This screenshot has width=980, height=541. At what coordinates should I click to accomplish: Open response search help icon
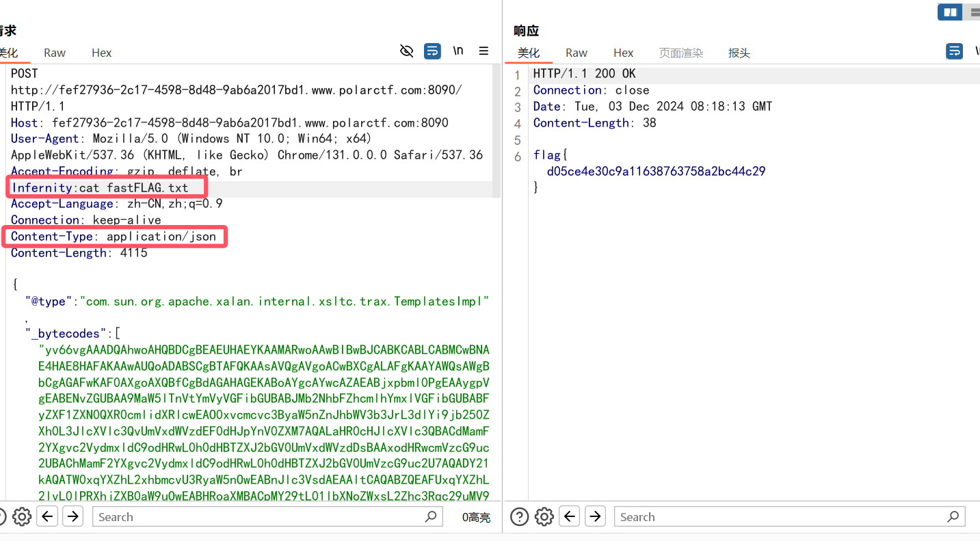[520, 516]
